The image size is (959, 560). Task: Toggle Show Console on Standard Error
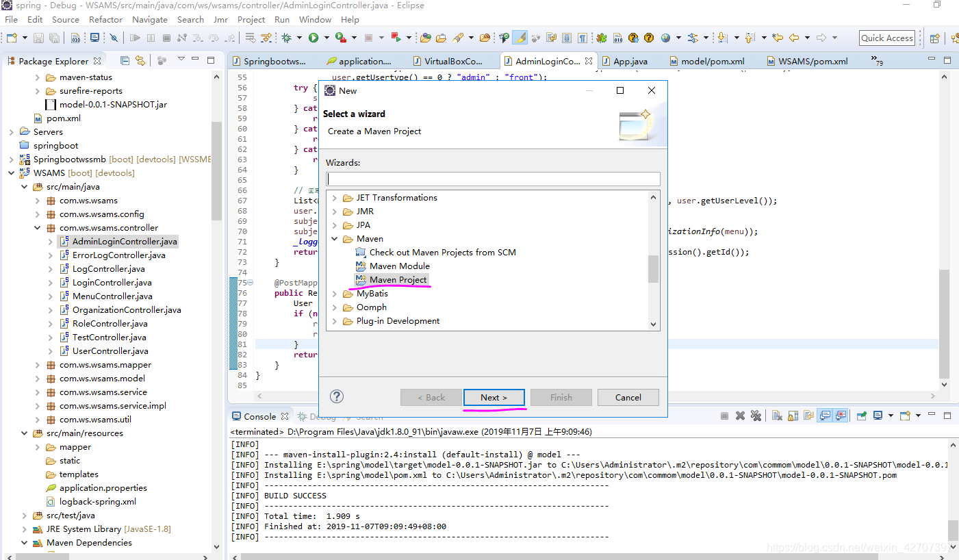coord(841,416)
